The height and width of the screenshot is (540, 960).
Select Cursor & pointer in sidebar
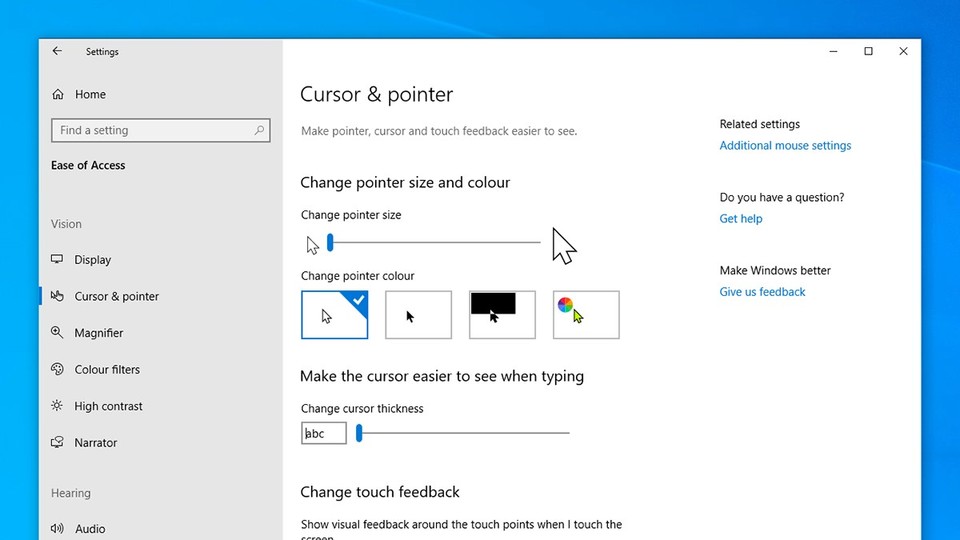(116, 296)
